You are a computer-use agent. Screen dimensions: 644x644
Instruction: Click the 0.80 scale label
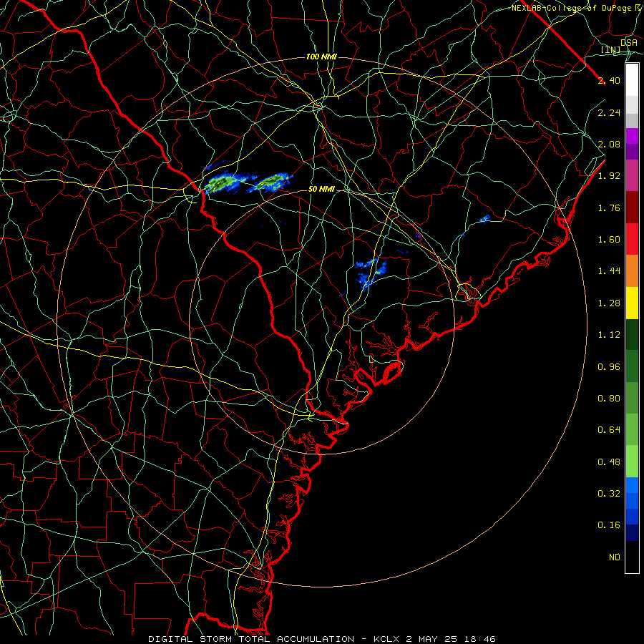pyautogui.click(x=609, y=399)
